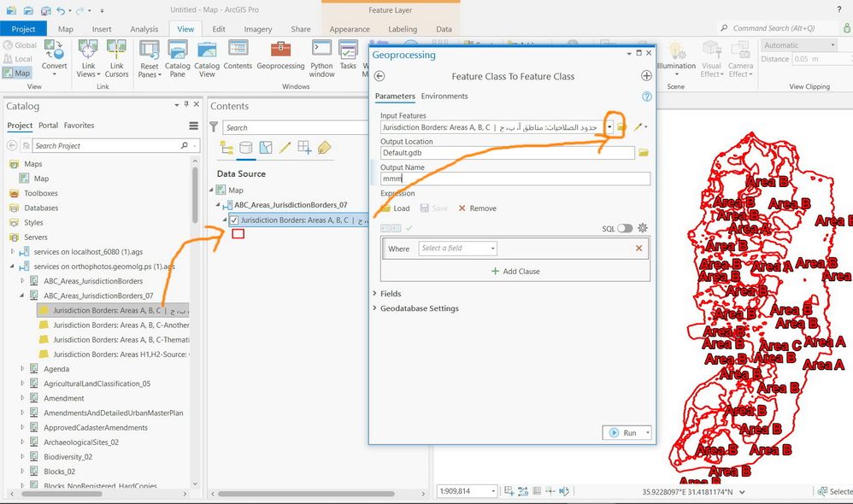
Task: Toggle the SQL mode switch
Action: pyautogui.click(x=625, y=228)
